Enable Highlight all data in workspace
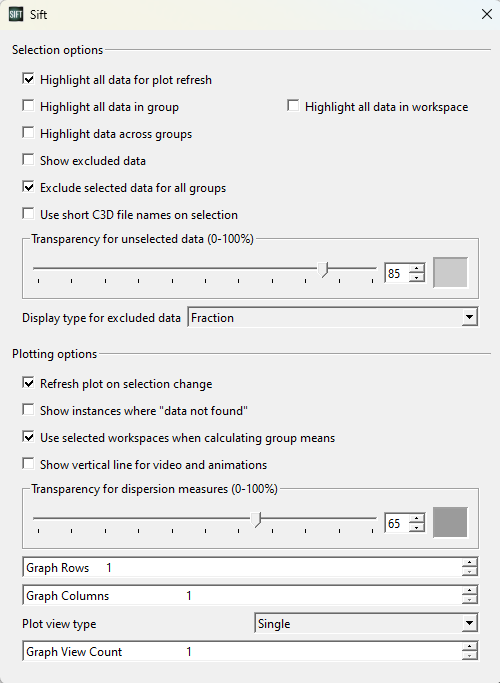The height and width of the screenshot is (683, 500). pos(293,106)
